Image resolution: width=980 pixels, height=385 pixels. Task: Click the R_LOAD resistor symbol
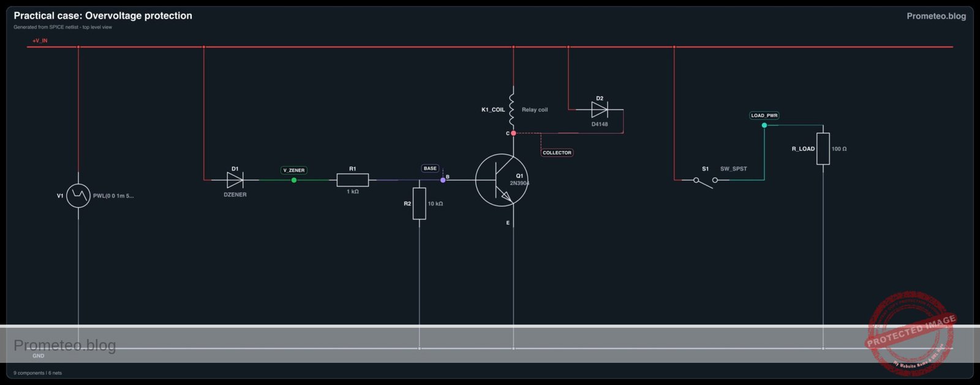point(823,149)
